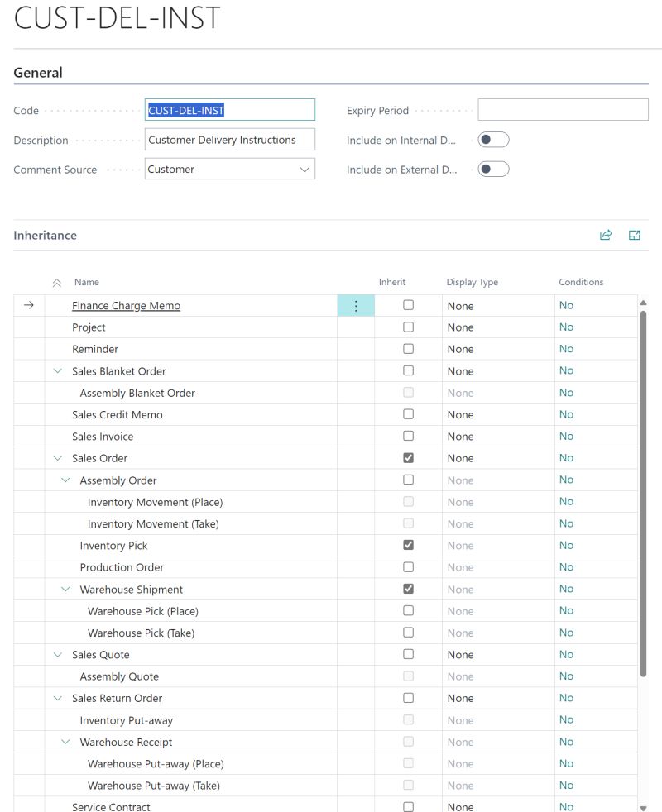Click inside the Expiry Period field
Image resolution: width=662 pixels, height=812 pixels.
pos(563,109)
